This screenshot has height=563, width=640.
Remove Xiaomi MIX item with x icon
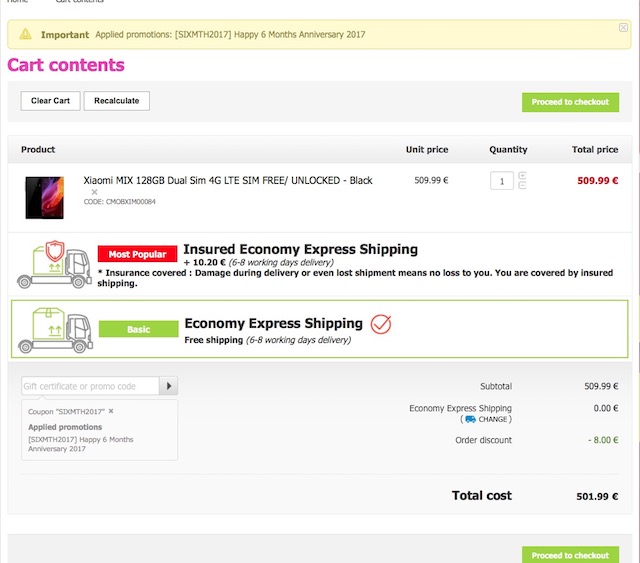pos(95,191)
